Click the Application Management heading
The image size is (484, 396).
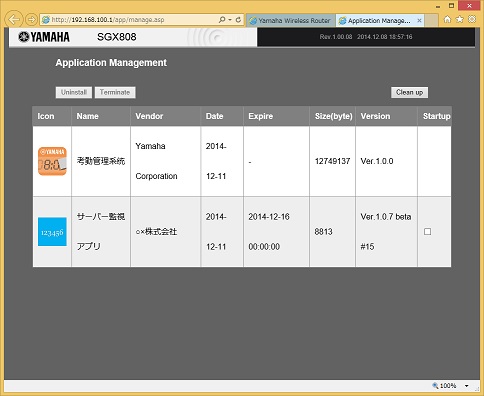coord(111,63)
